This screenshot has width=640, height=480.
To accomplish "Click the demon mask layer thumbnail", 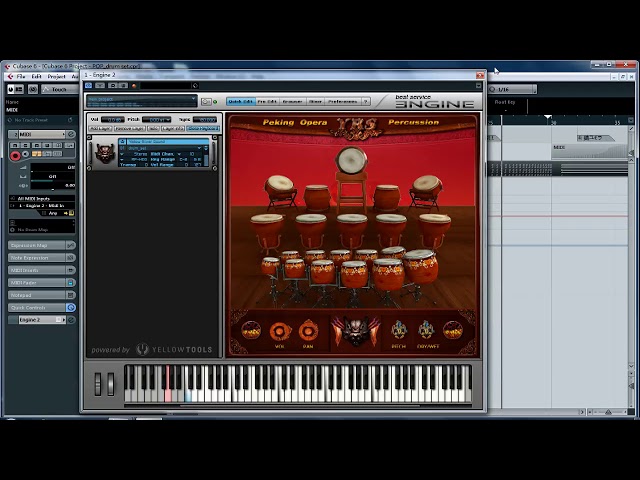I will click(x=104, y=153).
